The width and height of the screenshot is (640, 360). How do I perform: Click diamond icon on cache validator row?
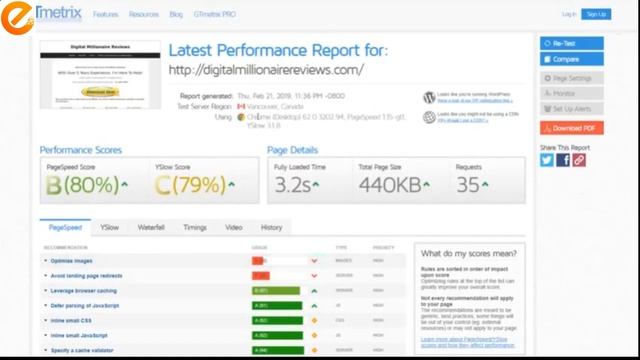click(x=314, y=350)
